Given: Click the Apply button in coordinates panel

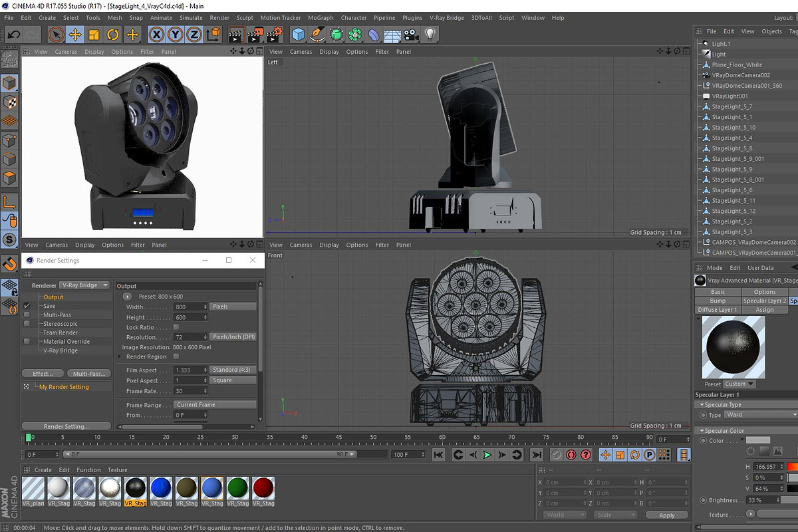Looking at the screenshot, I should coord(667,515).
